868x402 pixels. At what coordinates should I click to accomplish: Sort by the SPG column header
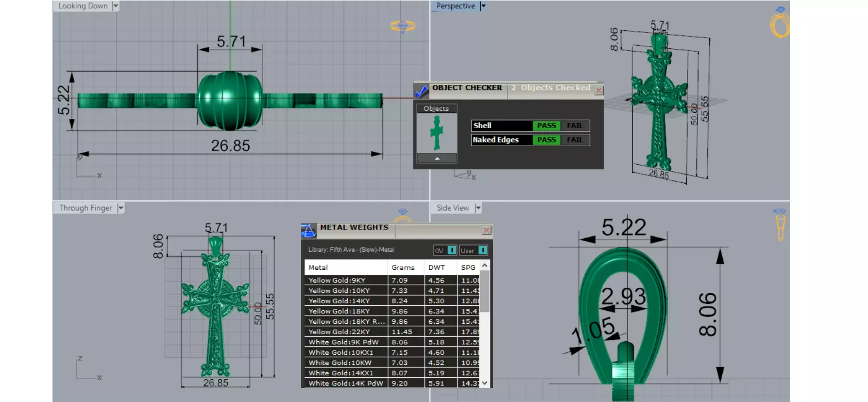click(469, 267)
